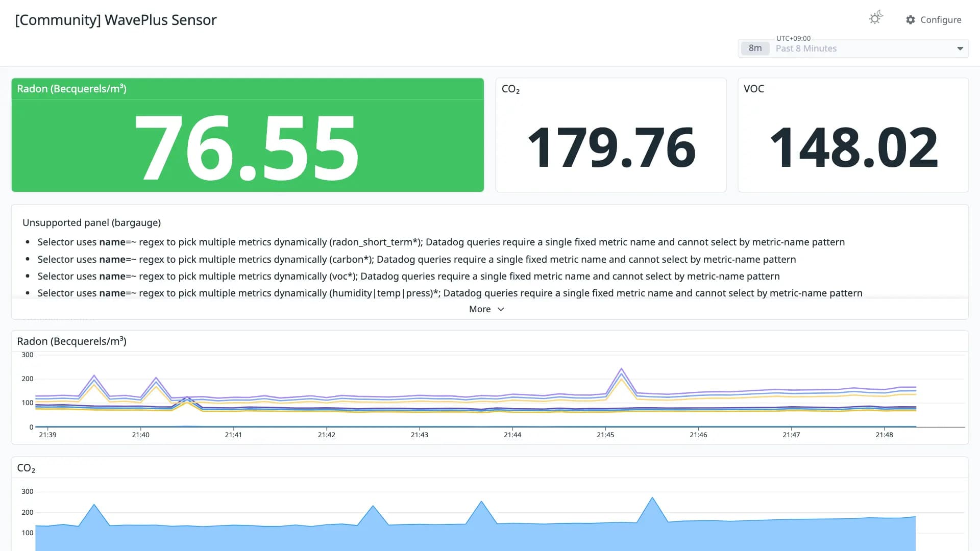Select the Radon query value widget title
The height and width of the screenshot is (551, 980).
[71, 89]
